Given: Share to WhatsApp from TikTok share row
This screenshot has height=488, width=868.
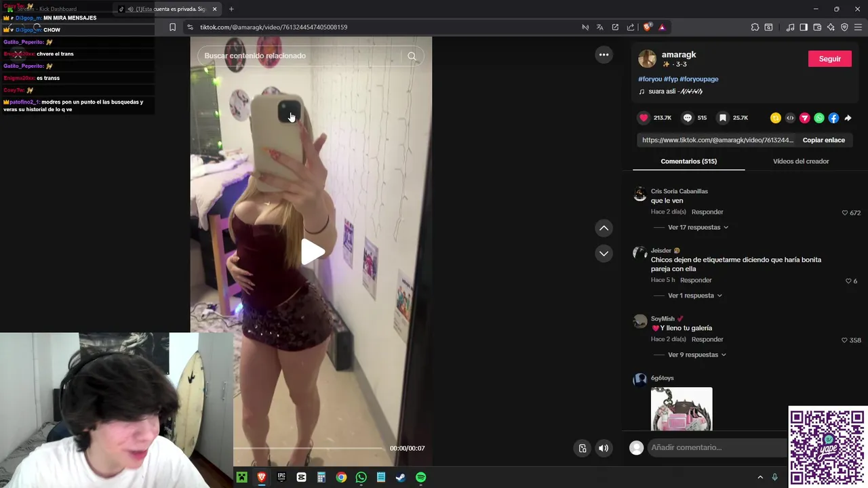Looking at the screenshot, I should [x=819, y=118].
